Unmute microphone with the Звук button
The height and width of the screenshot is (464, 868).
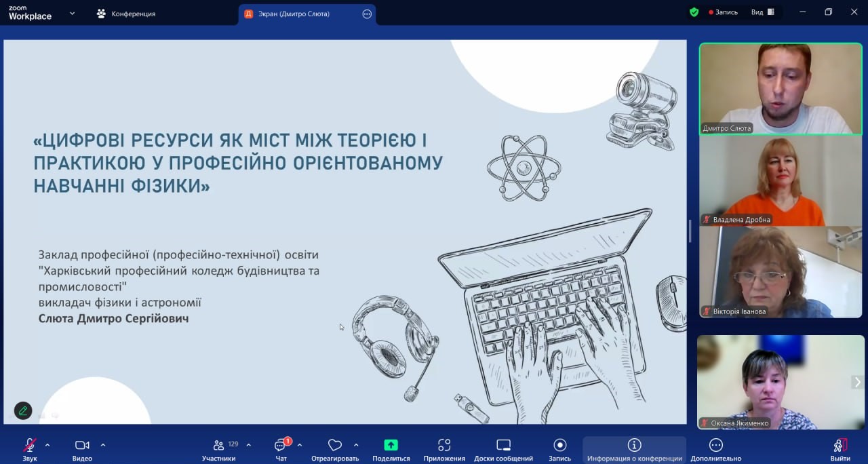click(x=29, y=446)
